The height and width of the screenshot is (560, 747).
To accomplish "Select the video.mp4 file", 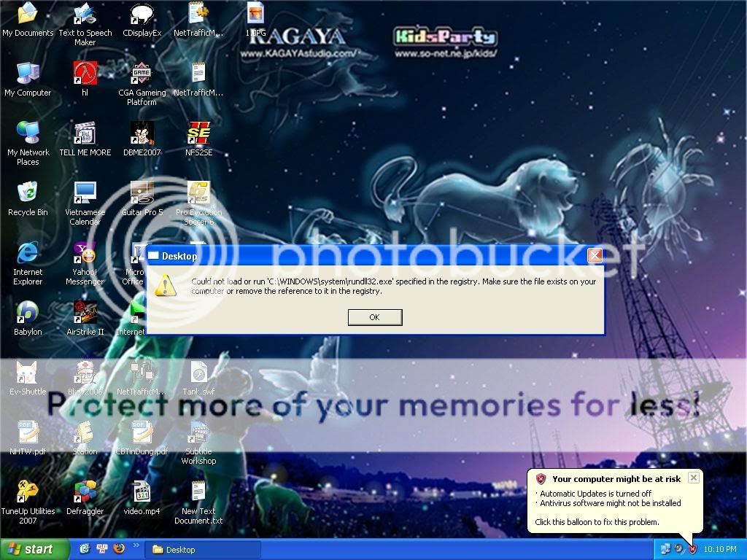I will (x=142, y=497).
